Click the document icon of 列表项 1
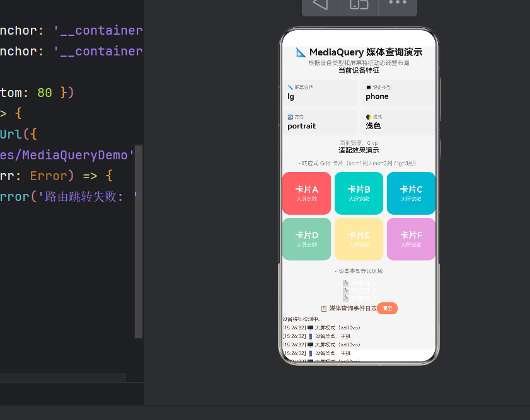This screenshot has width=530, height=420. click(345, 283)
